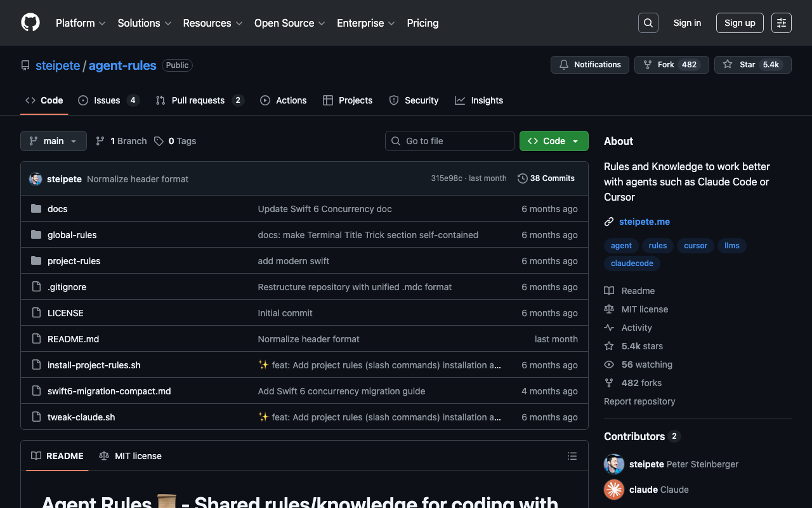The image size is (812, 508).
Task: Select the claudecode topic tag
Action: click(632, 264)
